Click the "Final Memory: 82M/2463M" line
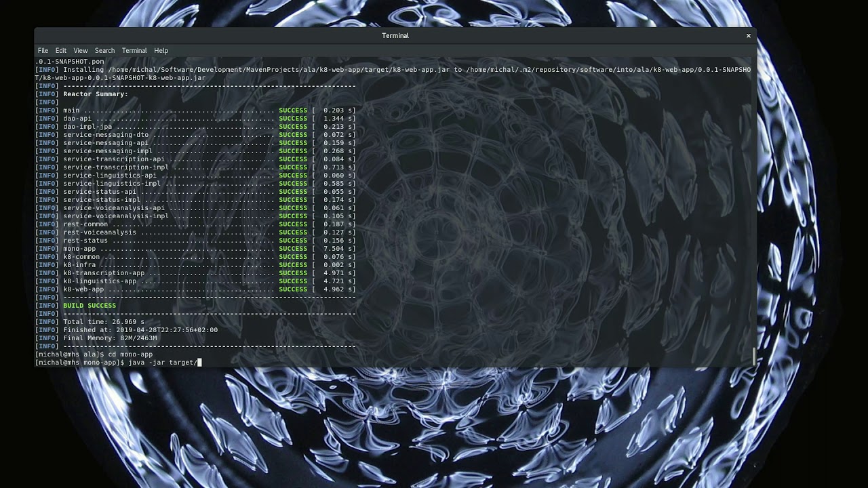The image size is (868, 488). click(110, 338)
